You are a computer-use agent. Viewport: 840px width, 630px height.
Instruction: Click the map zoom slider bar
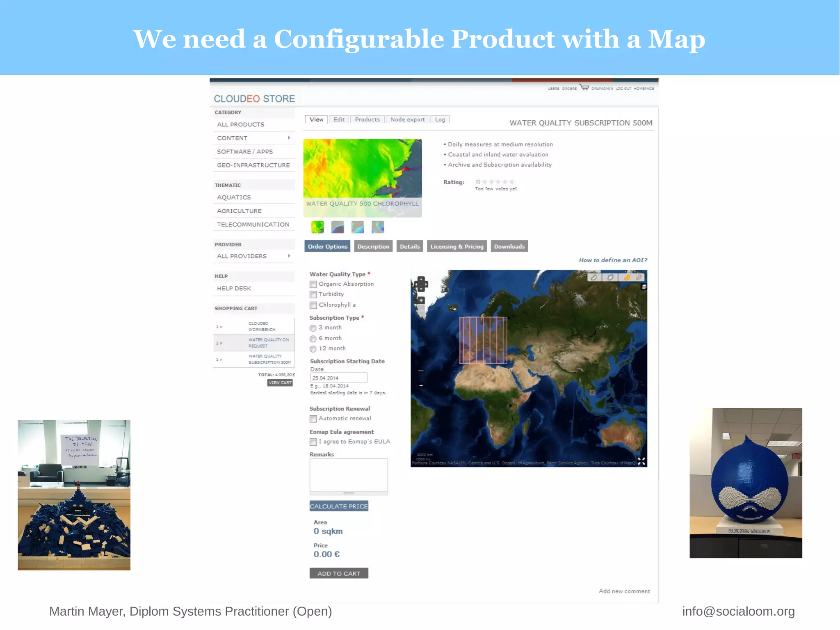click(421, 343)
